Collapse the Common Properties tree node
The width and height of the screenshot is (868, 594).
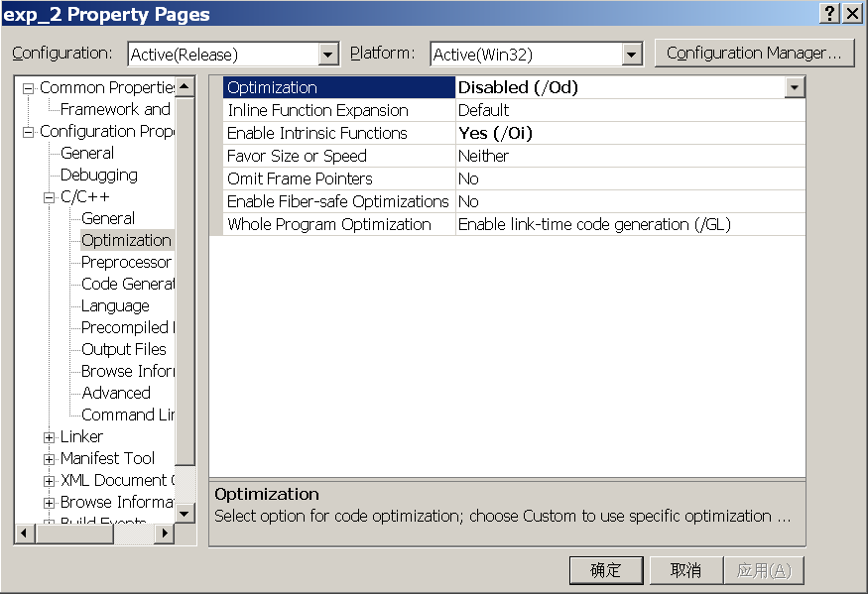(x=29, y=88)
